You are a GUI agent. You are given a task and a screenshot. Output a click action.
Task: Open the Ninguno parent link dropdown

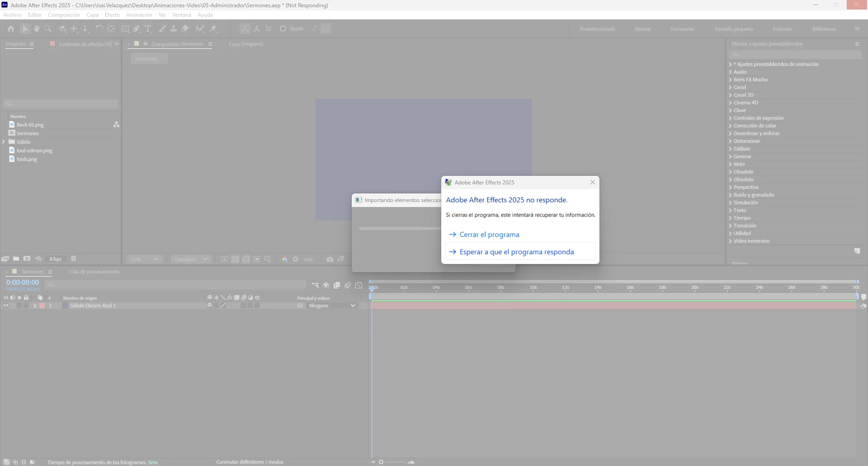332,306
